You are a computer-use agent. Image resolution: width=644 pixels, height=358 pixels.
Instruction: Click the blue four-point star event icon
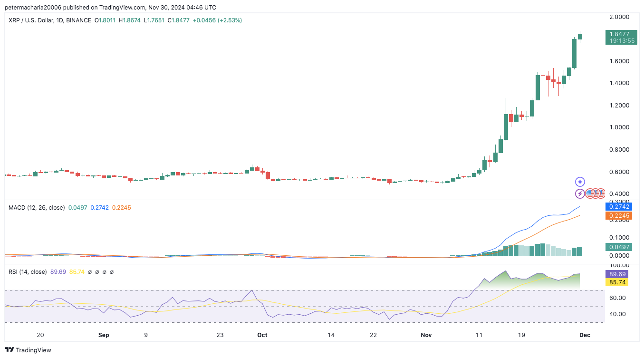(x=580, y=182)
